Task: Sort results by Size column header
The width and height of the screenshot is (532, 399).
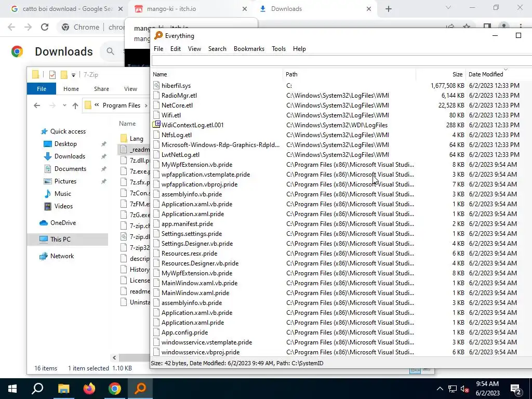Action: click(441, 74)
